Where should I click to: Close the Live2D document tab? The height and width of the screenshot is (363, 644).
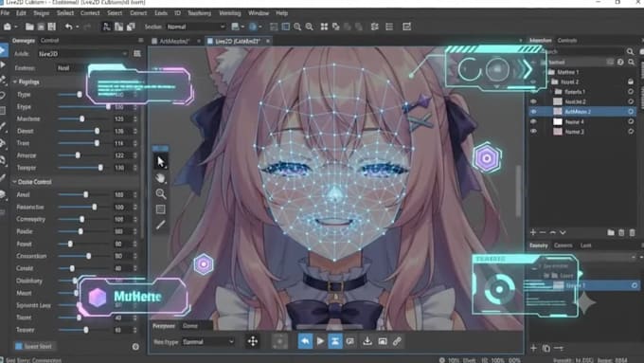268,41
